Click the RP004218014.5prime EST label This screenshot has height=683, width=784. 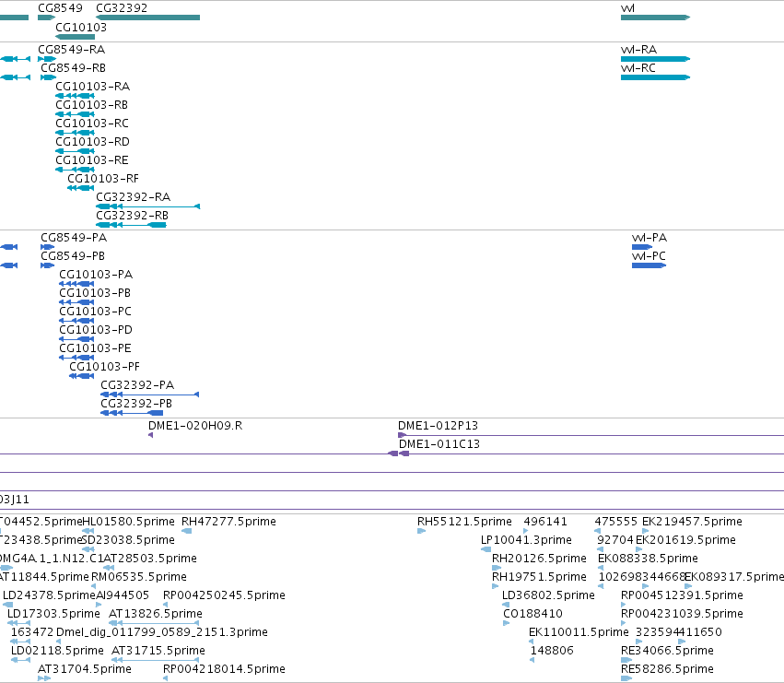224,669
